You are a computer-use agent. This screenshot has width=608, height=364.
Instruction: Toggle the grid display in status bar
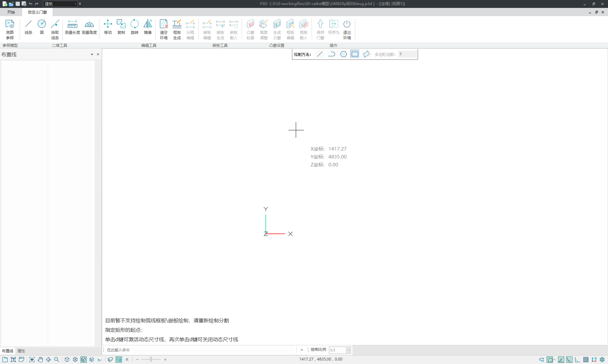(586, 360)
